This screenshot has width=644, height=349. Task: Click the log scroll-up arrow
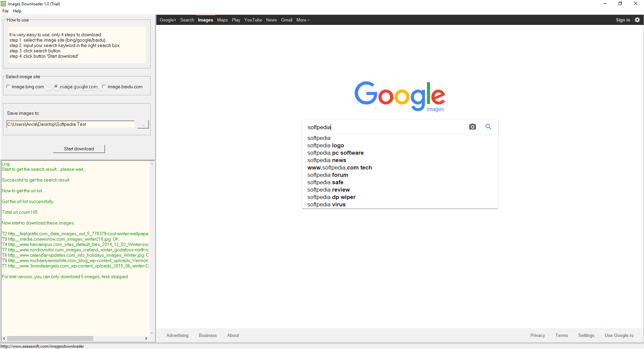coord(152,164)
